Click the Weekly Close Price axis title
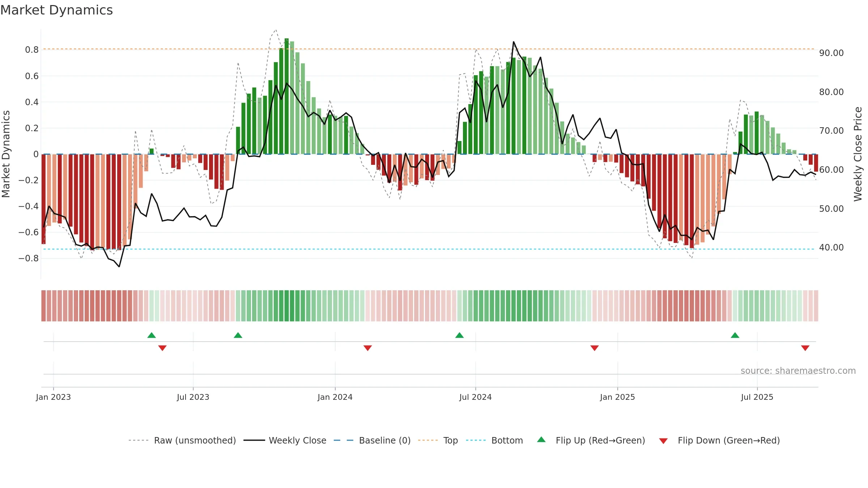This screenshot has width=868, height=488. coord(858,154)
